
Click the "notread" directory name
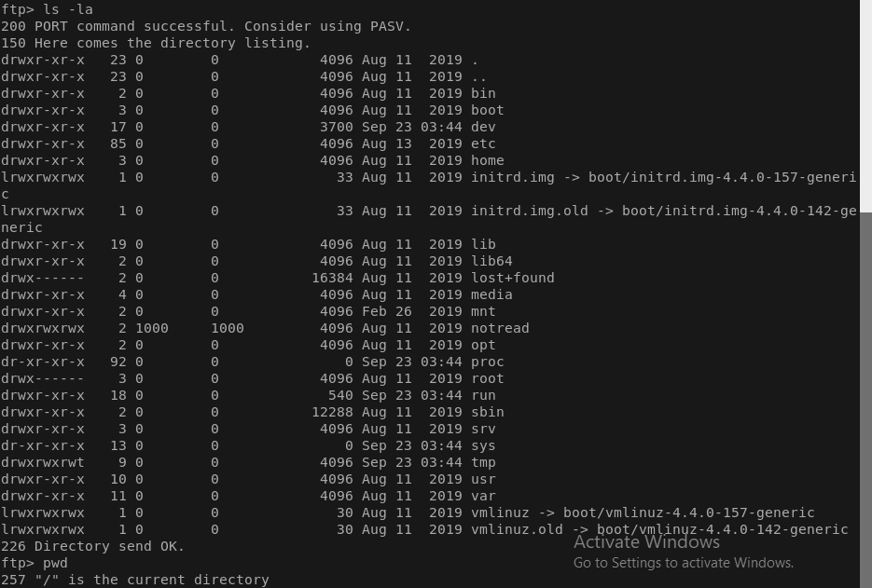[500, 328]
